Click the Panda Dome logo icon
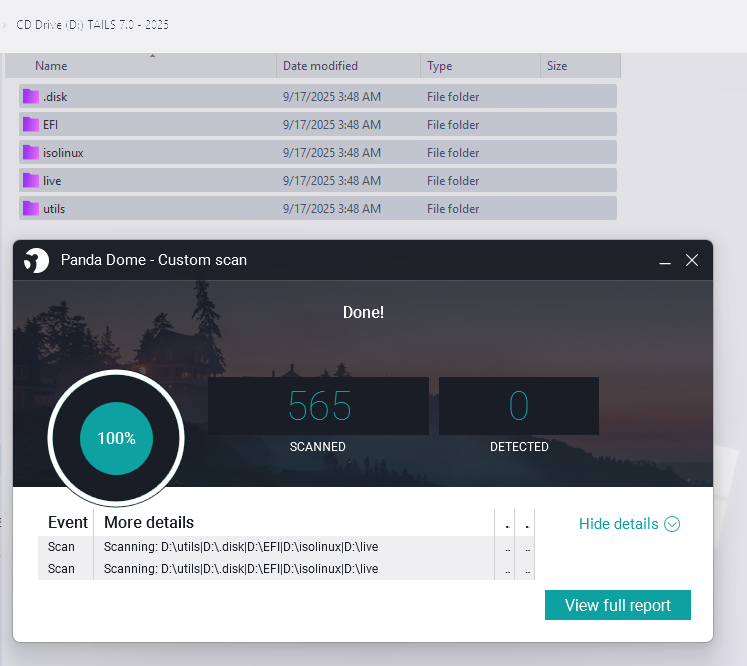This screenshot has height=666, width=747. [x=36, y=261]
